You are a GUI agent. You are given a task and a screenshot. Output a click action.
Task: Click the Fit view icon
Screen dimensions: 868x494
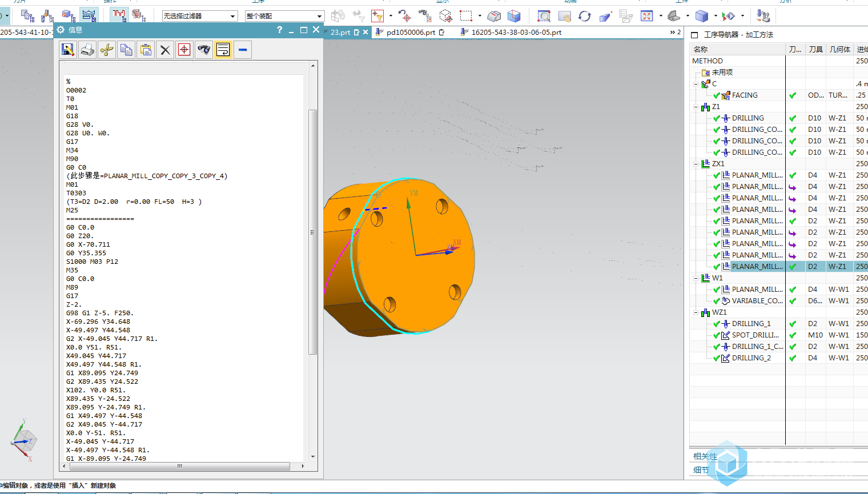click(646, 16)
